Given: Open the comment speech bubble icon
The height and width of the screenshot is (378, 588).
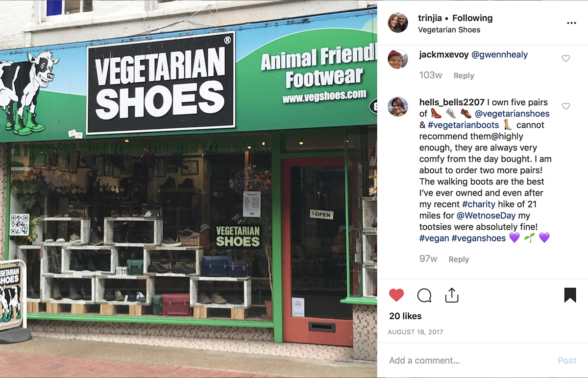Looking at the screenshot, I should (x=424, y=295).
